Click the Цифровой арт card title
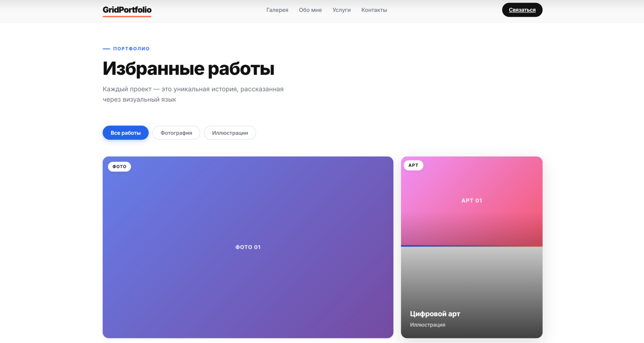The width and height of the screenshot is (644, 343). click(435, 314)
